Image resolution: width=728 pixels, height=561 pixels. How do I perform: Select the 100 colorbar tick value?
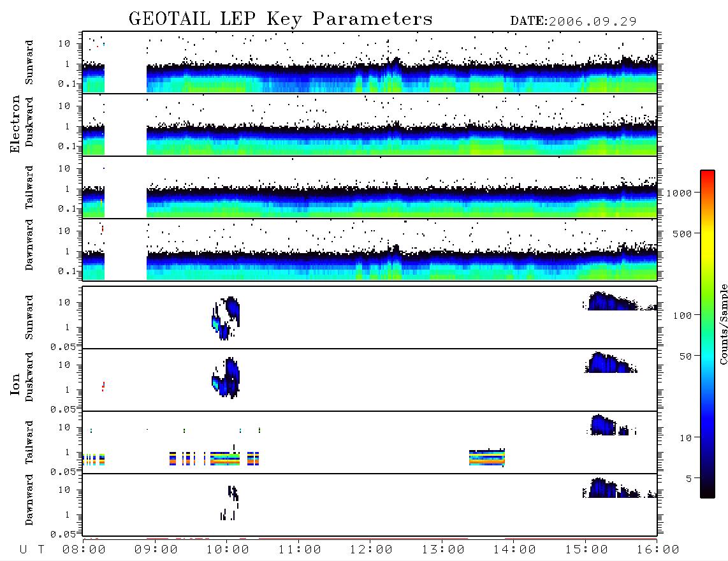[682, 316]
